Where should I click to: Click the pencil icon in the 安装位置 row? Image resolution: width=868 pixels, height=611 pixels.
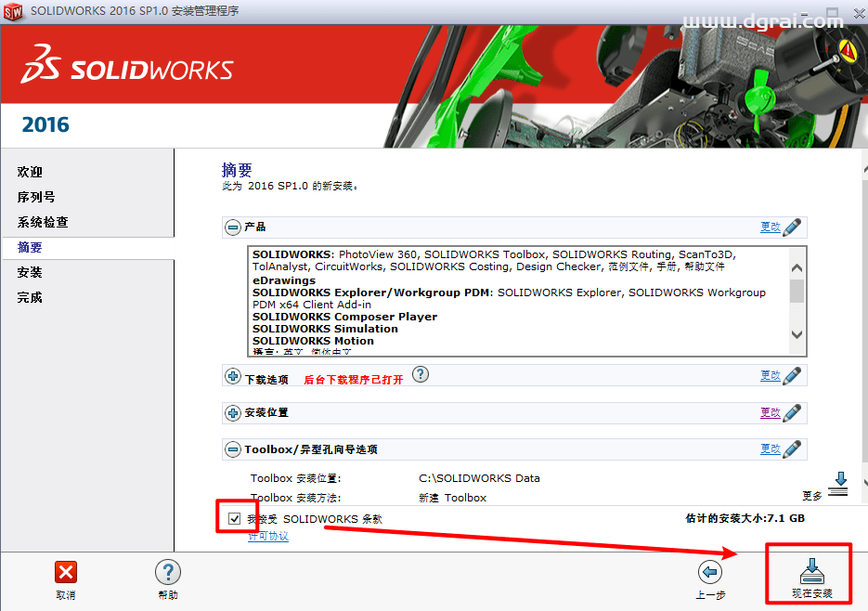click(x=793, y=412)
